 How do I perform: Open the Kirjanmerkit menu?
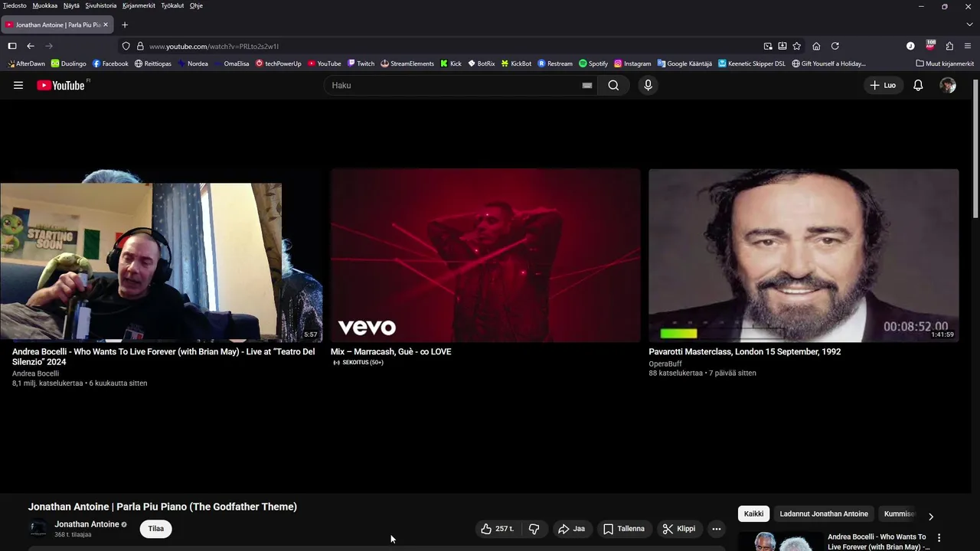click(x=139, y=5)
